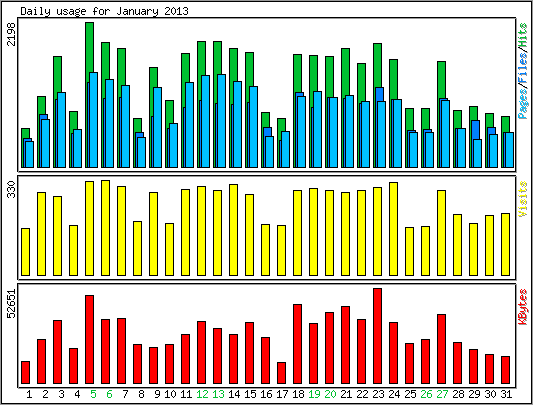Screen dimensions: 533x405
Task: Select the red KBytes bar for day 23
Action: coord(377,336)
